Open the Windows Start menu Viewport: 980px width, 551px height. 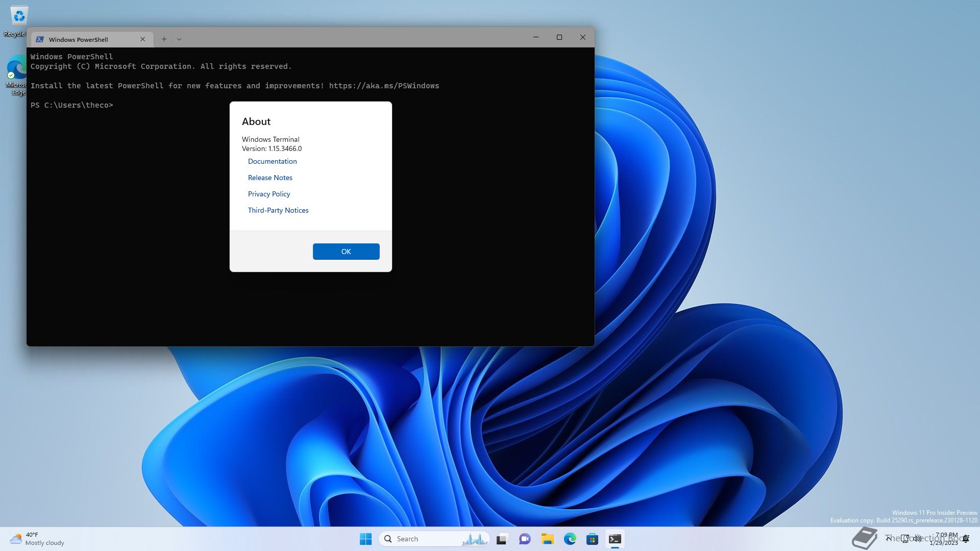(x=365, y=539)
